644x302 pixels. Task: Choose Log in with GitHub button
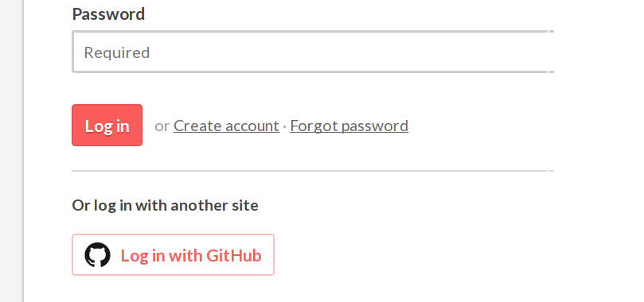173,255
